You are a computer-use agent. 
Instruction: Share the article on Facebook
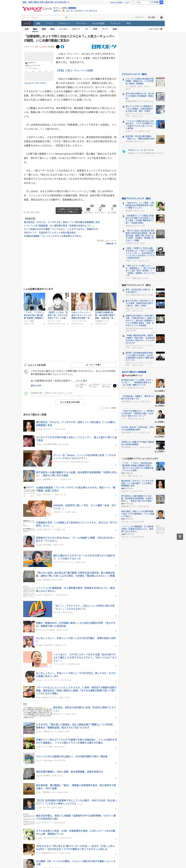[x=62, y=47]
